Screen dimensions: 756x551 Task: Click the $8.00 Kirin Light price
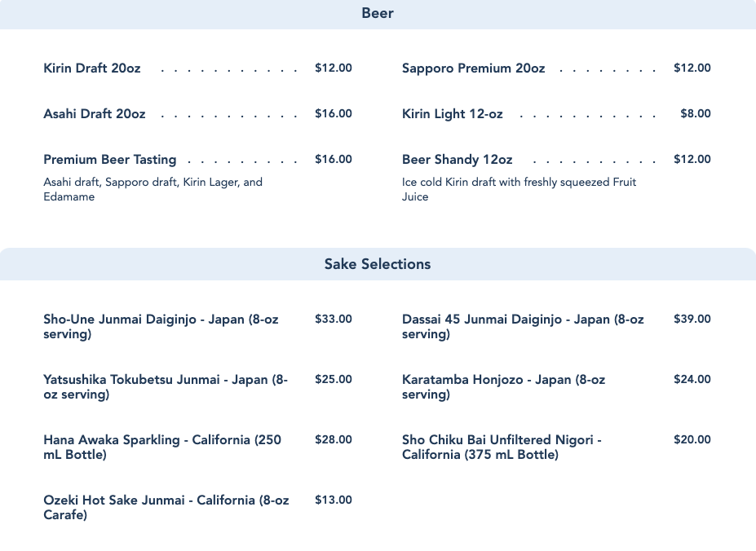695,114
